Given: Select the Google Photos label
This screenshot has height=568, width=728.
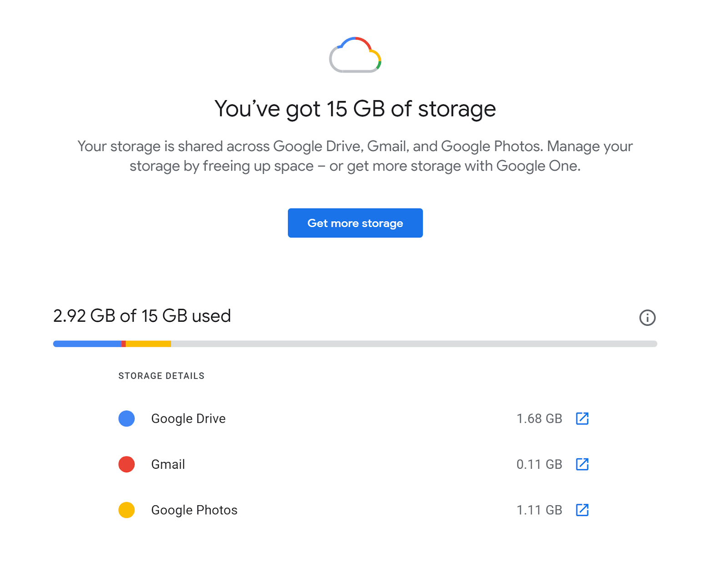Looking at the screenshot, I should coord(194,510).
